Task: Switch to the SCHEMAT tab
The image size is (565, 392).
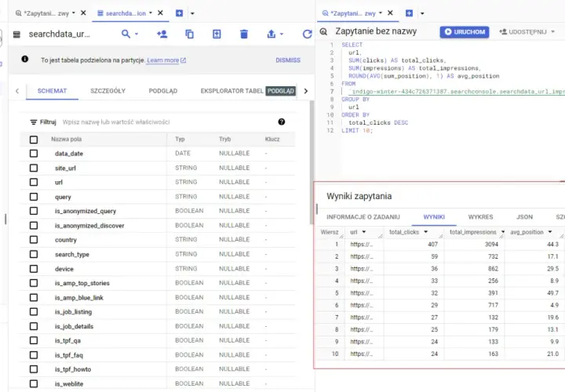Action: pos(53,91)
